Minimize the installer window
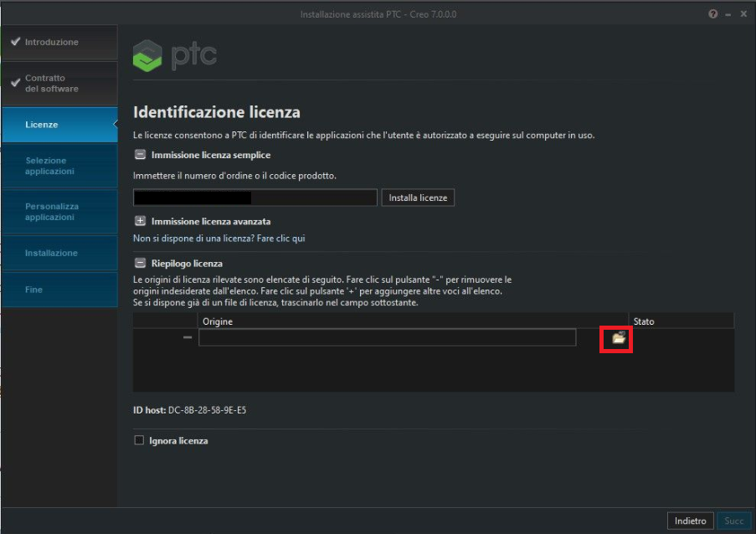756x534 pixels. point(728,14)
